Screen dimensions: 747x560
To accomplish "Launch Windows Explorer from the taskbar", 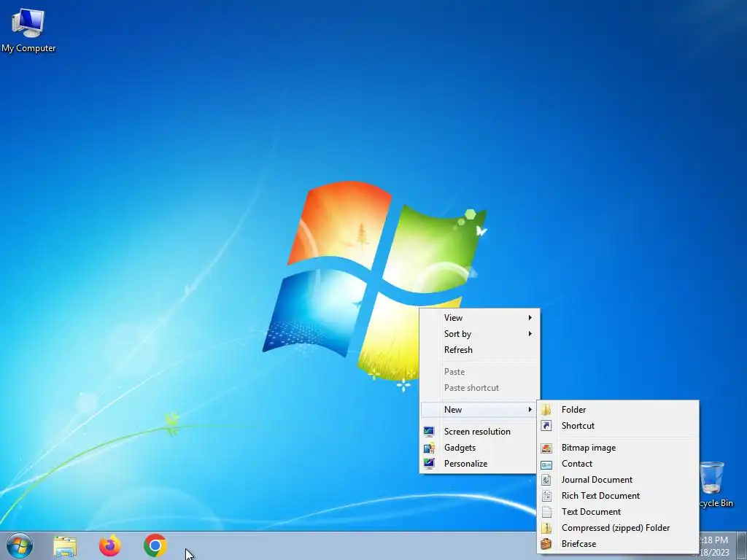I will pos(65,545).
